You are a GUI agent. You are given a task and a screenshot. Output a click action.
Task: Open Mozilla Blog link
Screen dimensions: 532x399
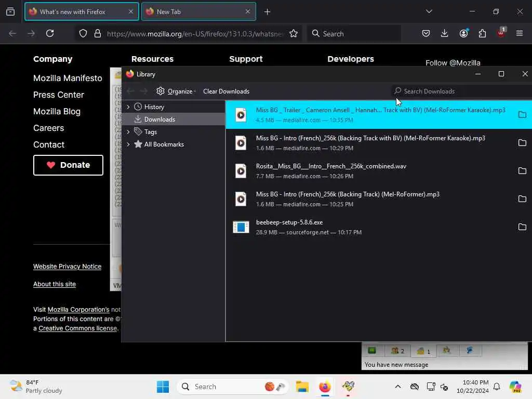(x=57, y=112)
